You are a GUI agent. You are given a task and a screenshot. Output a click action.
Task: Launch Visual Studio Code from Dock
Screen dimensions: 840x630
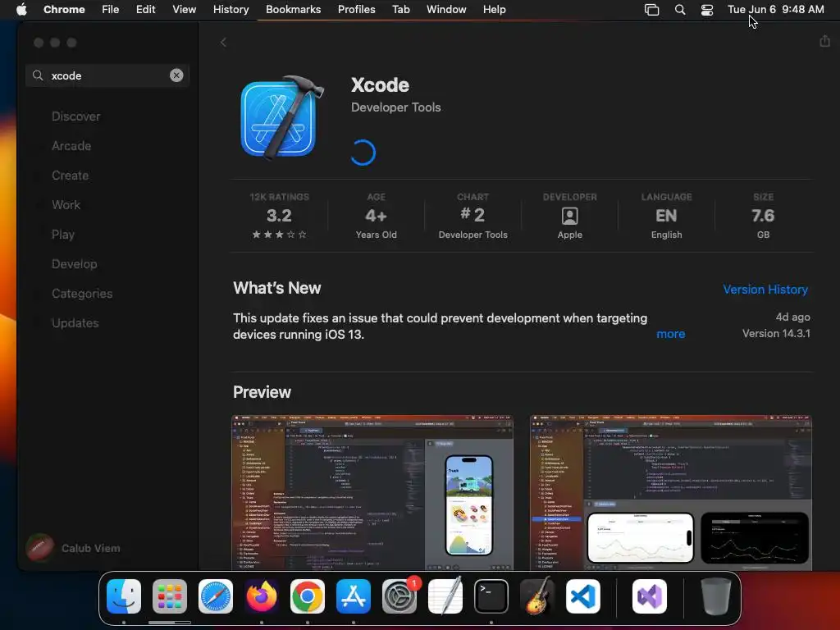click(x=583, y=596)
